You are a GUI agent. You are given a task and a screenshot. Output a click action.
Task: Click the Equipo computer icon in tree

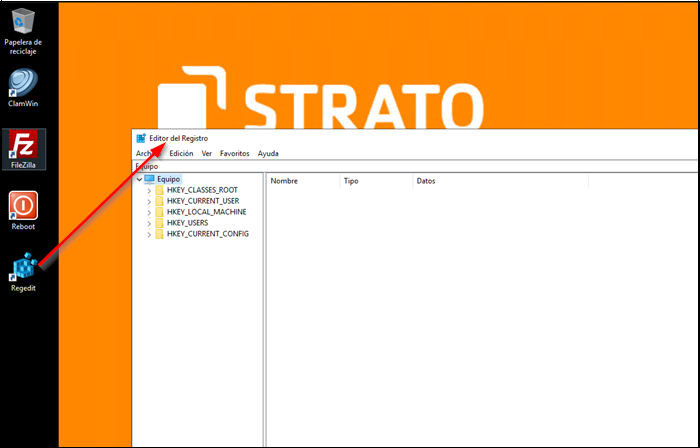click(x=149, y=179)
